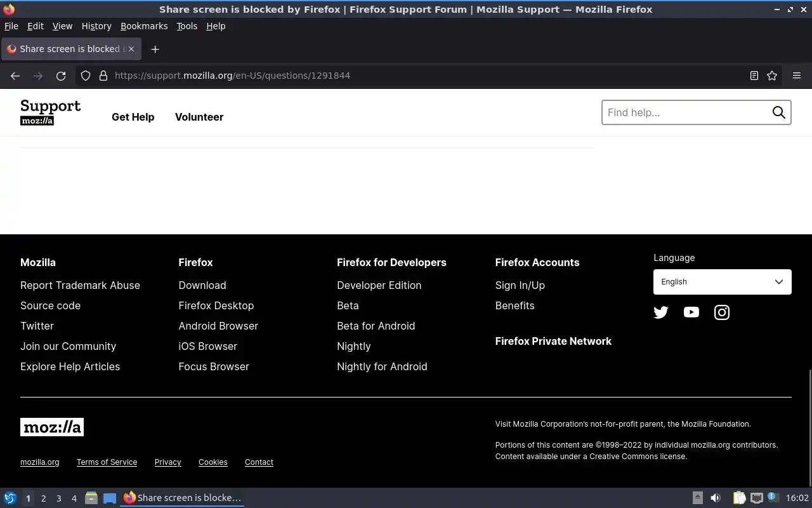Click the search magnifier icon
812x508 pixels.
pyautogui.click(x=778, y=112)
